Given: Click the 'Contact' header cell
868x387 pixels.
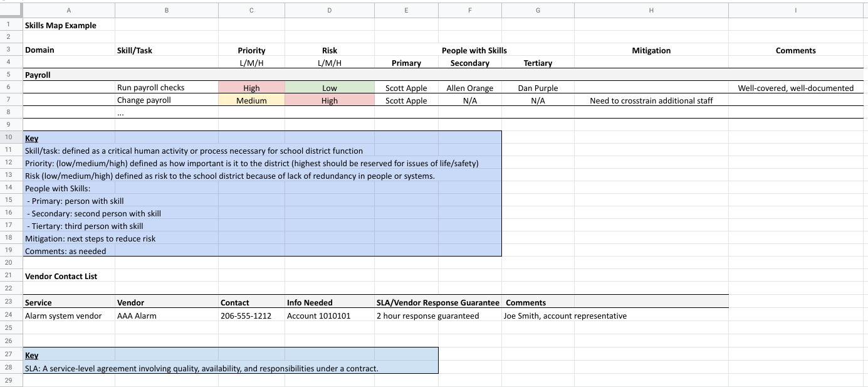Looking at the screenshot, I should click(x=251, y=302).
